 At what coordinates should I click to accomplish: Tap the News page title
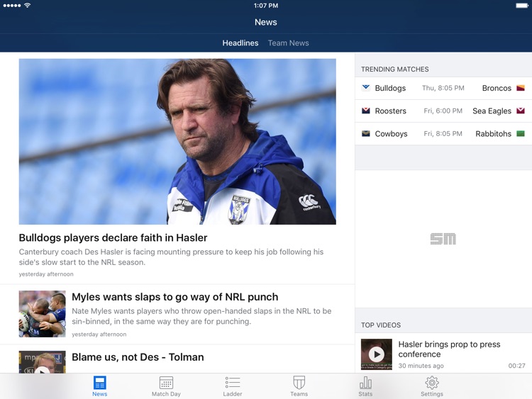(266, 22)
